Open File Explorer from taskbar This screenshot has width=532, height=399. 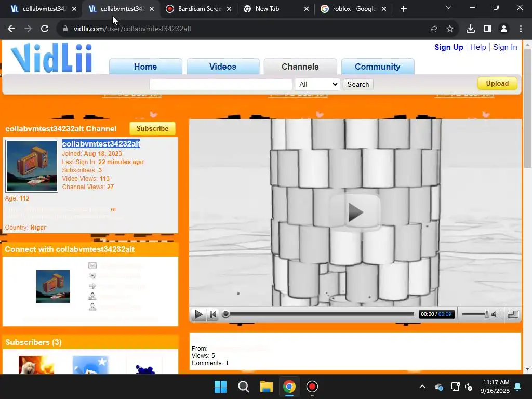267,387
